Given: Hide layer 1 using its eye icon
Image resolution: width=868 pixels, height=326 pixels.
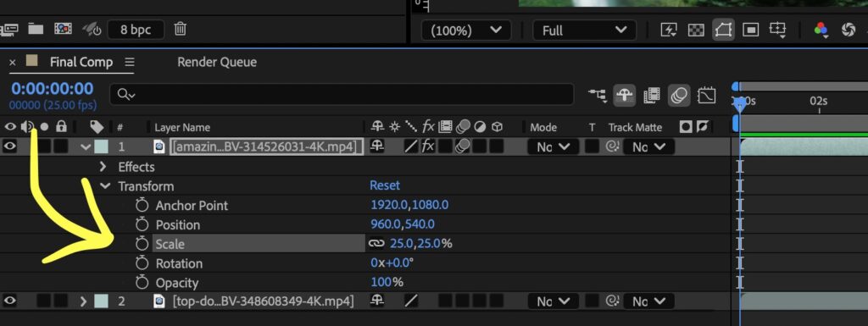Looking at the screenshot, I should [x=10, y=146].
